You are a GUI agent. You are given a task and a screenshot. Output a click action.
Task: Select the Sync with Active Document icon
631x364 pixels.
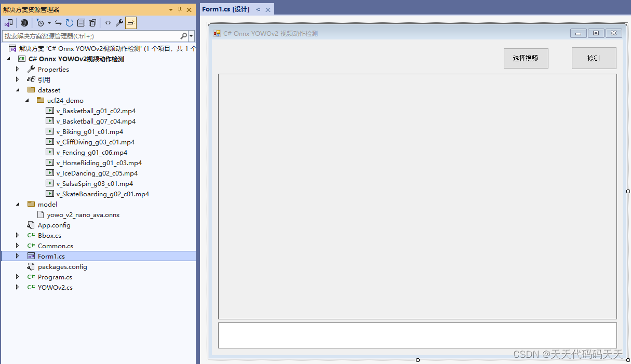59,22
